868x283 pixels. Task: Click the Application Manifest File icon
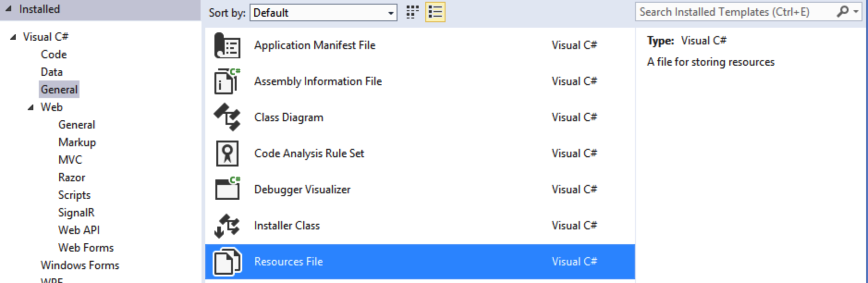click(x=227, y=46)
